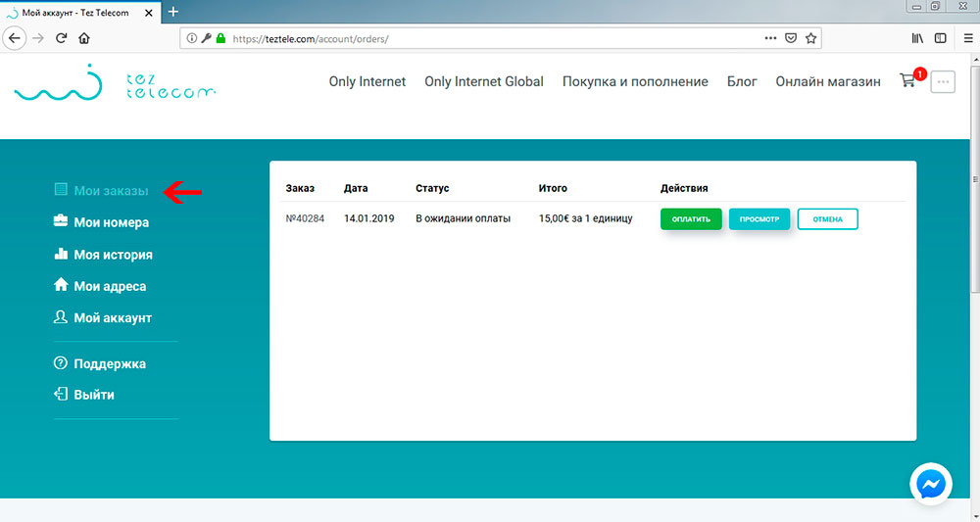Click the chart icon next to Моя история
Screen dimensions: 980x522
click(61, 253)
